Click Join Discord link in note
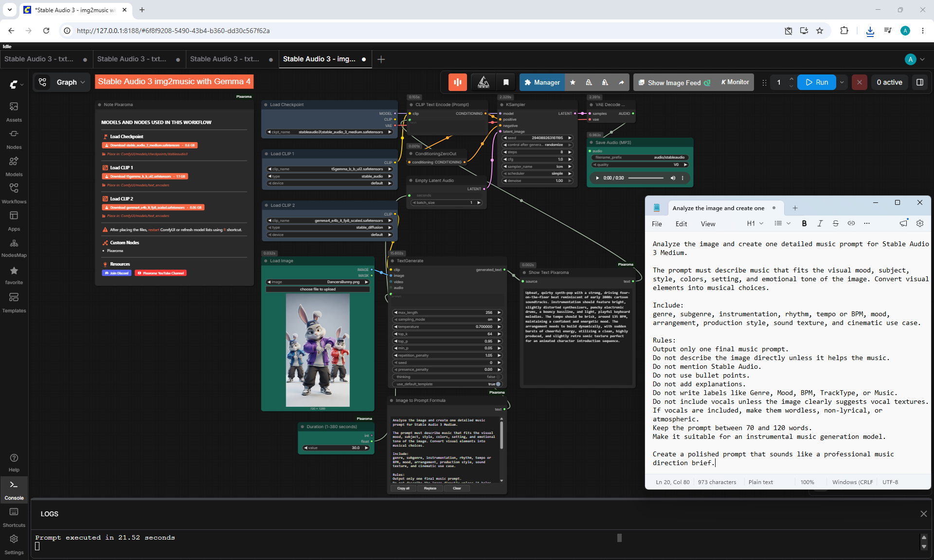Viewport: 934px width, 560px height. tap(117, 273)
